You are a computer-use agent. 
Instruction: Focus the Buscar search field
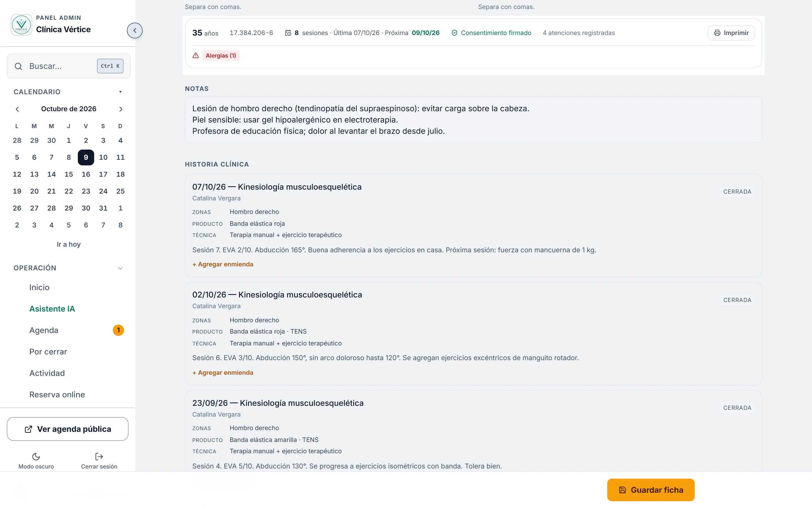coord(69,66)
